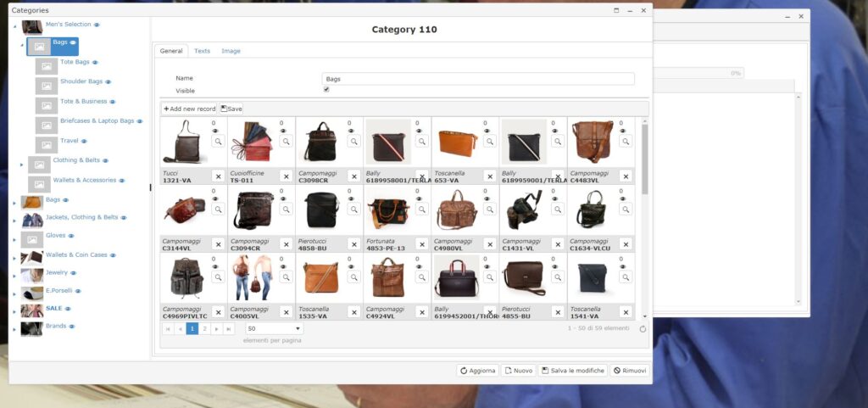Image resolution: width=868 pixels, height=408 pixels.
Task: Click the Nuovo button
Action: tap(519, 371)
